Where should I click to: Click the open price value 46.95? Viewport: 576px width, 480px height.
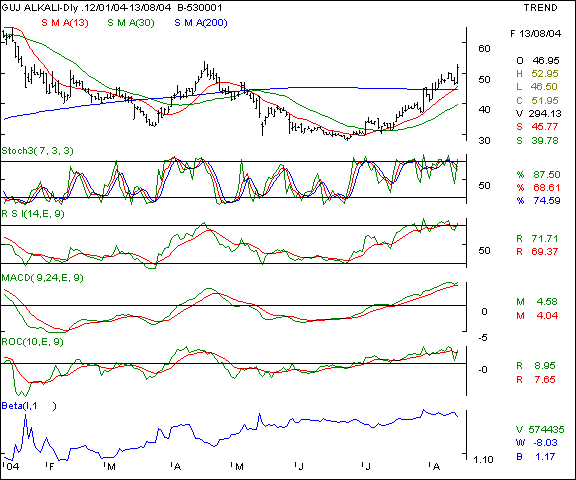(x=545, y=61)
